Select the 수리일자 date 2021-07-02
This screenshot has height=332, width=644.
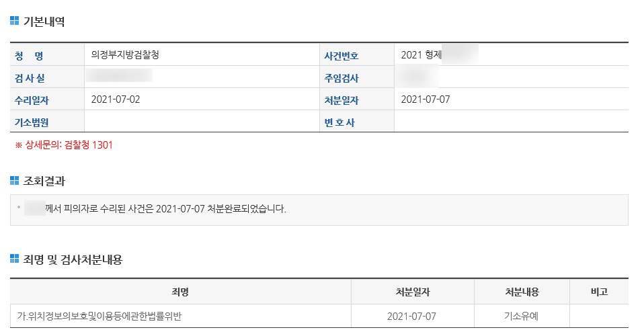[x=116, y=99]
